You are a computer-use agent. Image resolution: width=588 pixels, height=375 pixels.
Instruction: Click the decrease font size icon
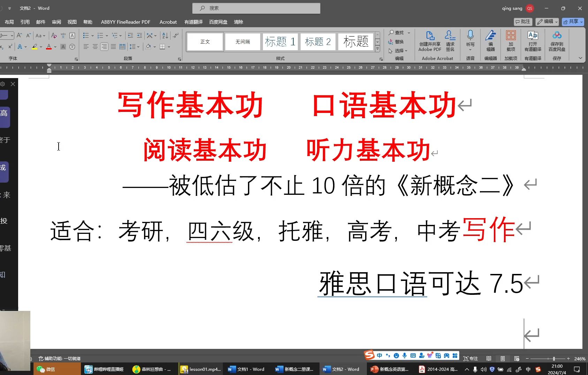29,35
